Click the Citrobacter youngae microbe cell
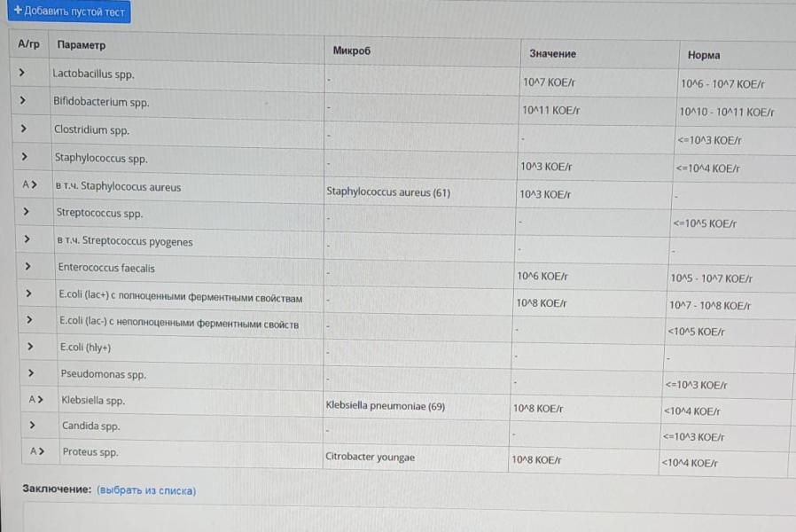796x532 pixels. pos(371,458)
